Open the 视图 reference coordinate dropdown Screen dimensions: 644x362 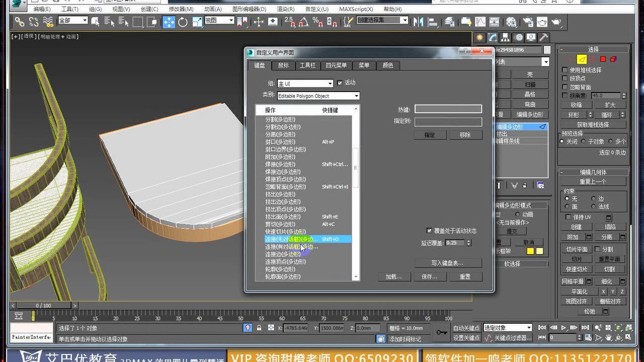click(219, 21)
